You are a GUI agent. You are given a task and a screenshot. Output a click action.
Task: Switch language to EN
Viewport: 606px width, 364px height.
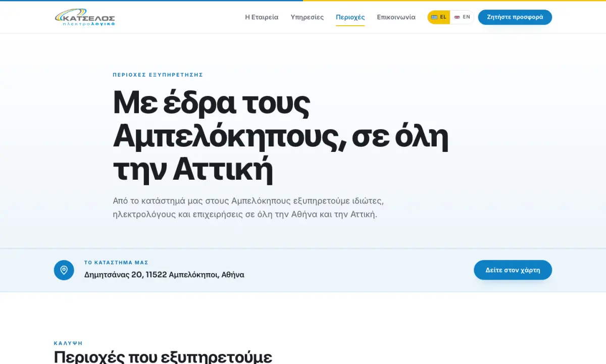tap(462, 17)
